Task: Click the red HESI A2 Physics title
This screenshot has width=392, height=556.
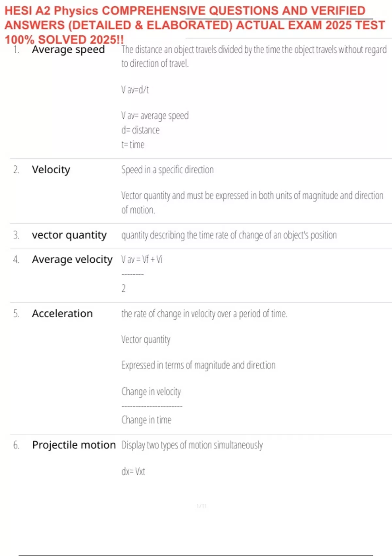Action: click(195, 25)
